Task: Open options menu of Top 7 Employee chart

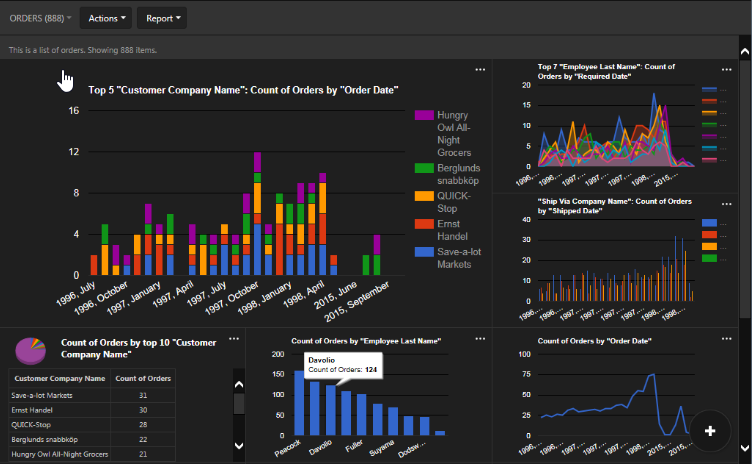Action: (733, 70)
